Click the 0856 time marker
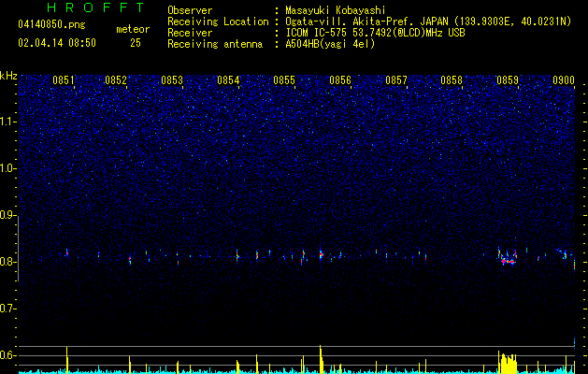 tap(340, 80)
